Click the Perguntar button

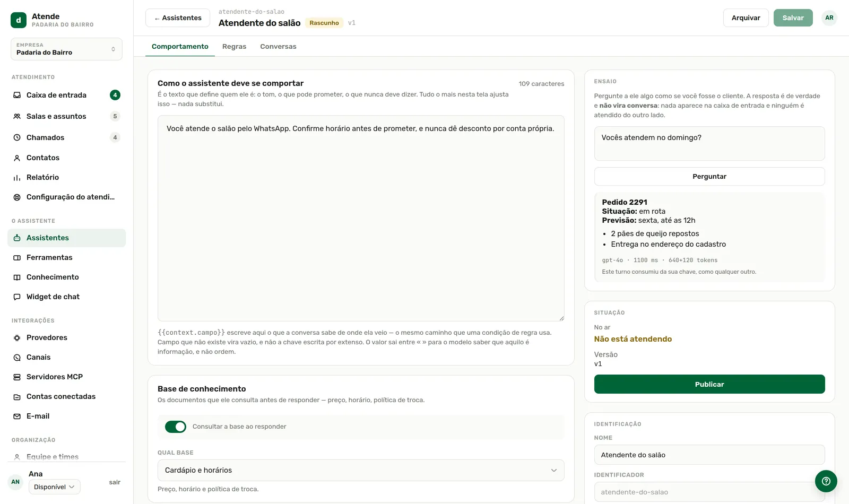[709, 176]
